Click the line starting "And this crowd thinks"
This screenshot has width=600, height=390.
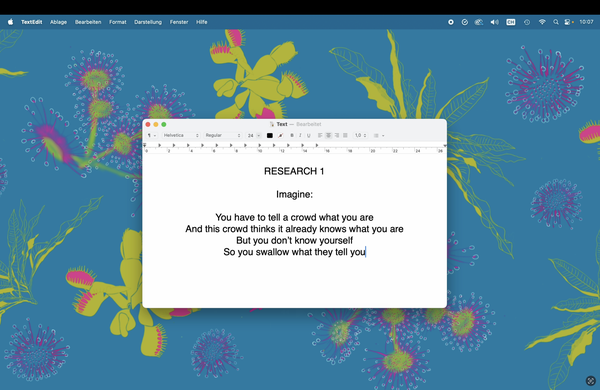pyautogui.click(x=294, y=229)
